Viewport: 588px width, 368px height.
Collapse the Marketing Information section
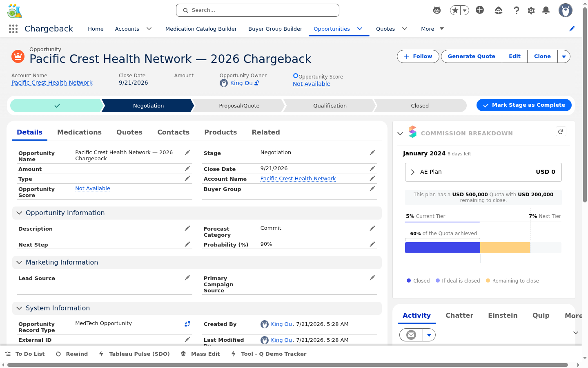(x=19, y=263)
